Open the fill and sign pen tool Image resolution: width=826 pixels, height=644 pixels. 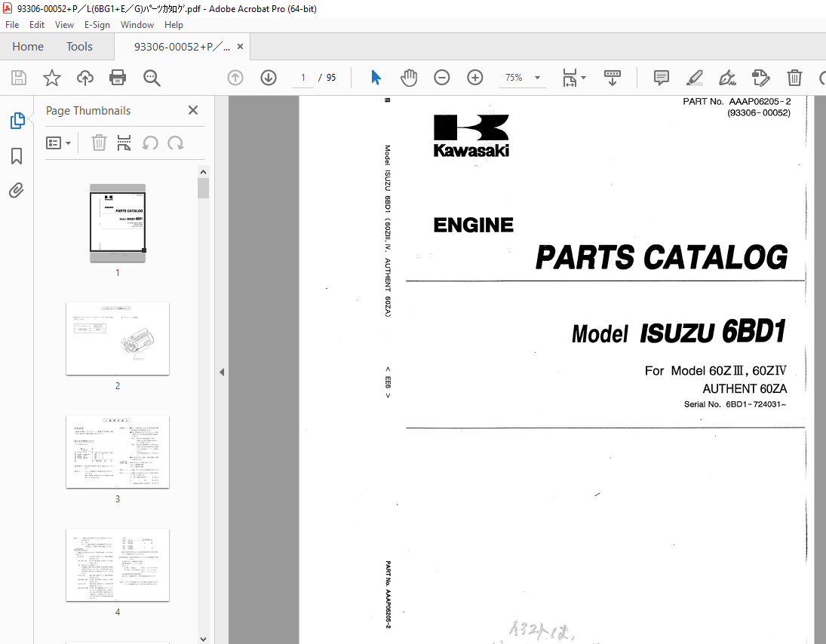click(x=727, y=78)
